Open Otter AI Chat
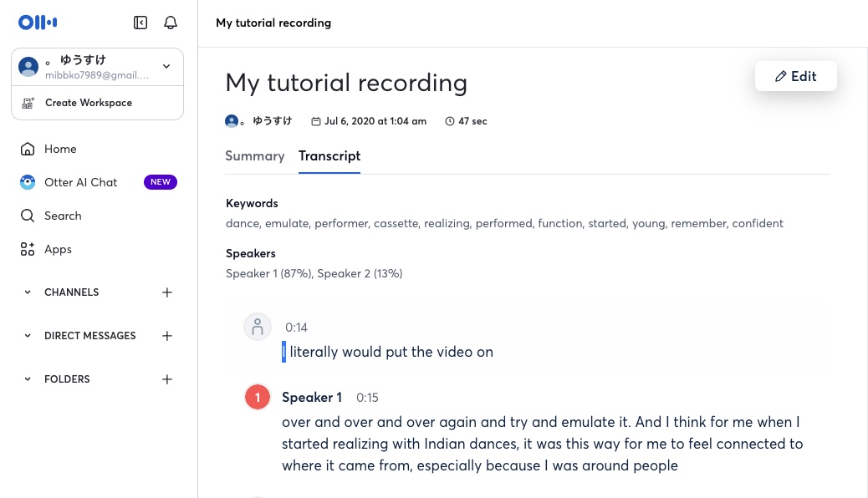868x498 pixels. click(x=81, y=182)
